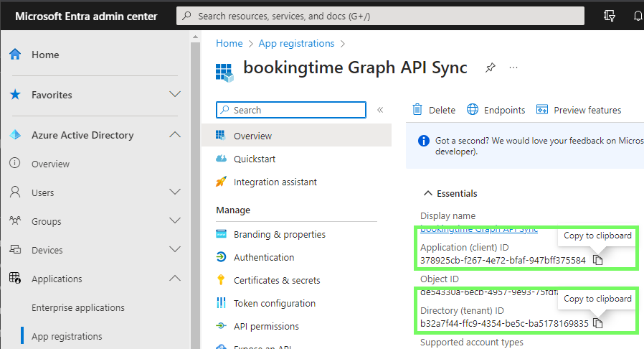Expand the Groups section chevron
The width and height of the screenshot is (644, 349).
[175, 220]
